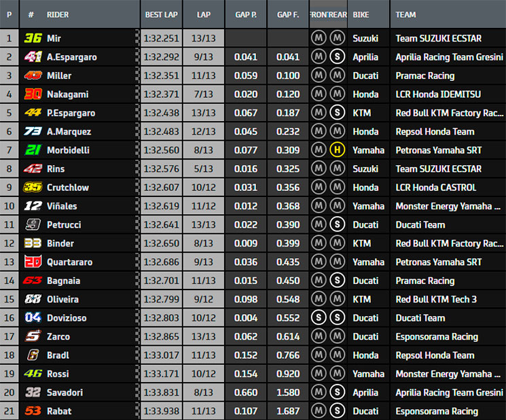Click A.Espargaro's number 41 badge
The height and width of the screenshot is (420, 506).
point(33,57)
